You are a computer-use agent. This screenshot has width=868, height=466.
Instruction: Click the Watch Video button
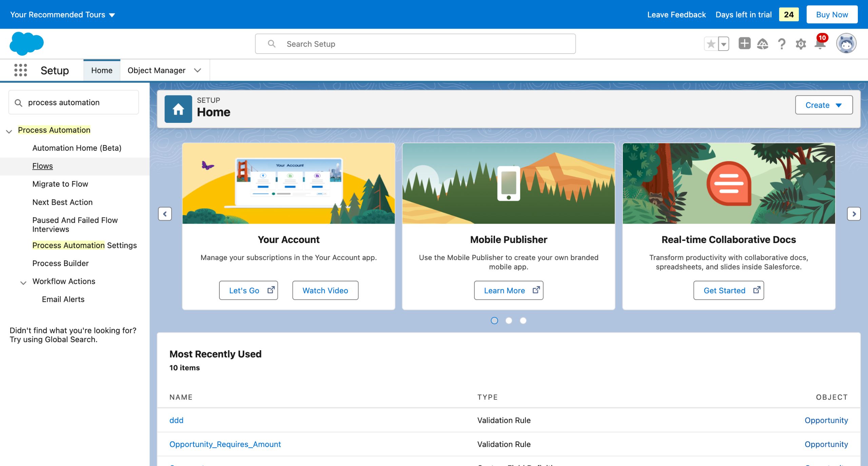pyautogui.click(x=325, y=290)
